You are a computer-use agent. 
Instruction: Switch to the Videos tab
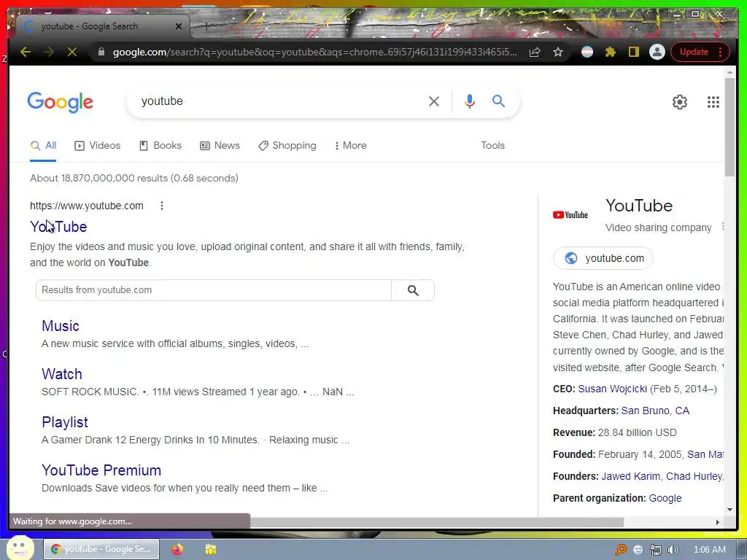point(98,146)
